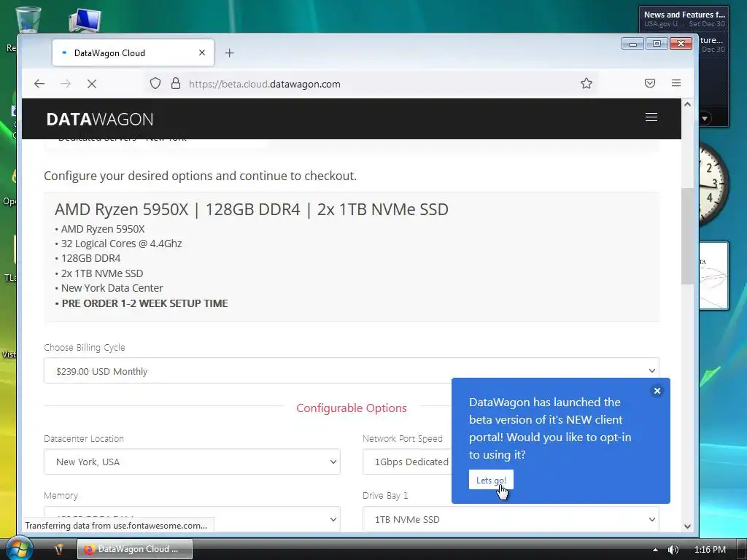This screenshot has width=747, height=560.
Task: Dismiss the beta portal popup
Action: 657,391
